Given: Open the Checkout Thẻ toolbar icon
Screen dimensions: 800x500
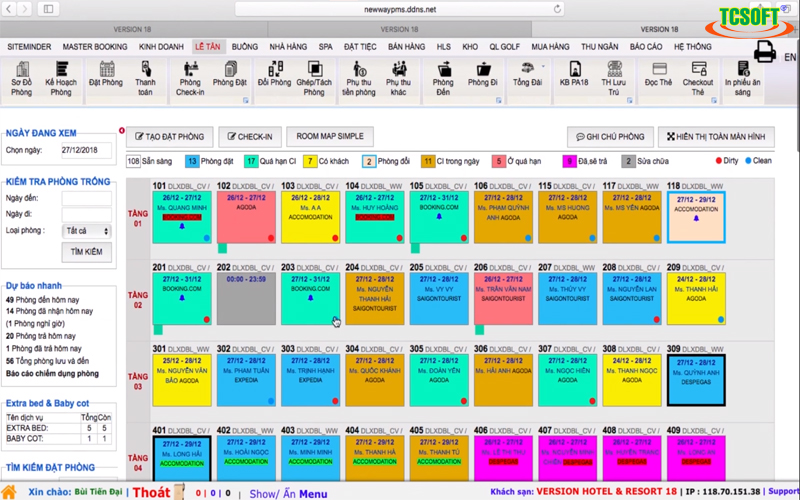Looking at the screenshot, I should 698,80.
